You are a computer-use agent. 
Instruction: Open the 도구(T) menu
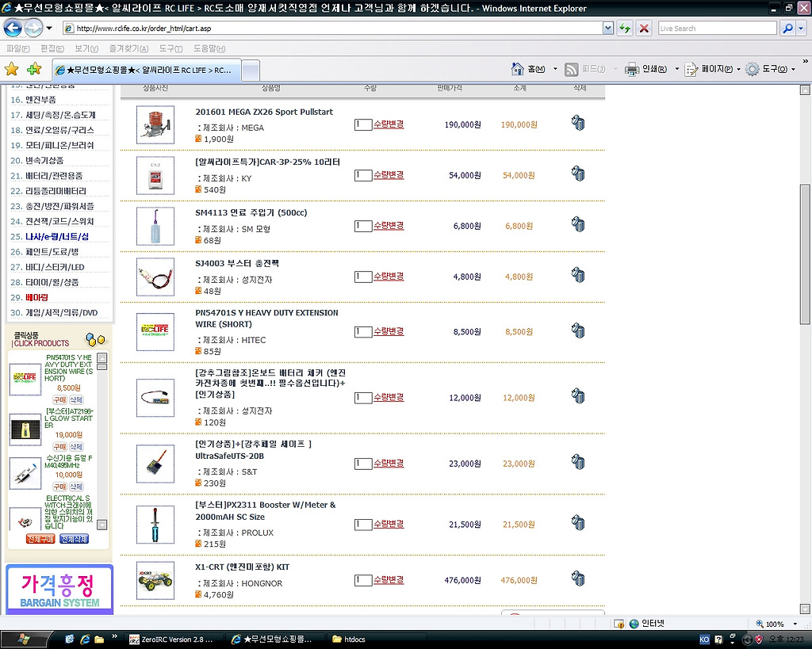click(171, 48)
